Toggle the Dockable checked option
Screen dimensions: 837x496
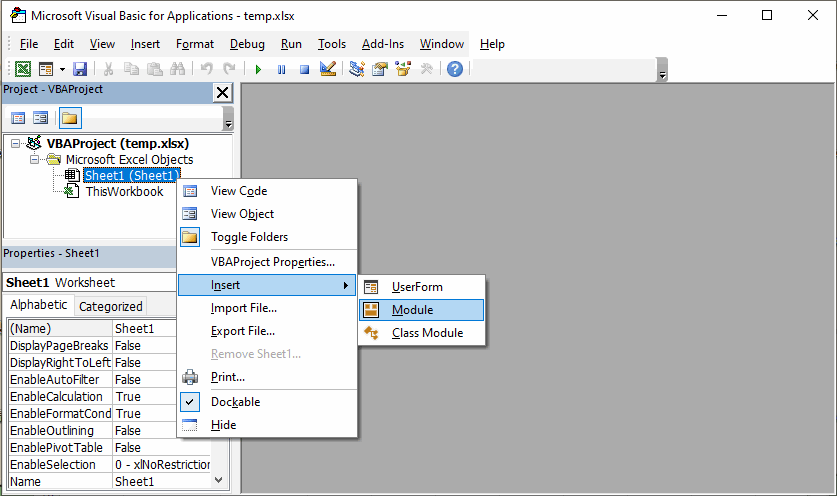[x=235, y=402]
